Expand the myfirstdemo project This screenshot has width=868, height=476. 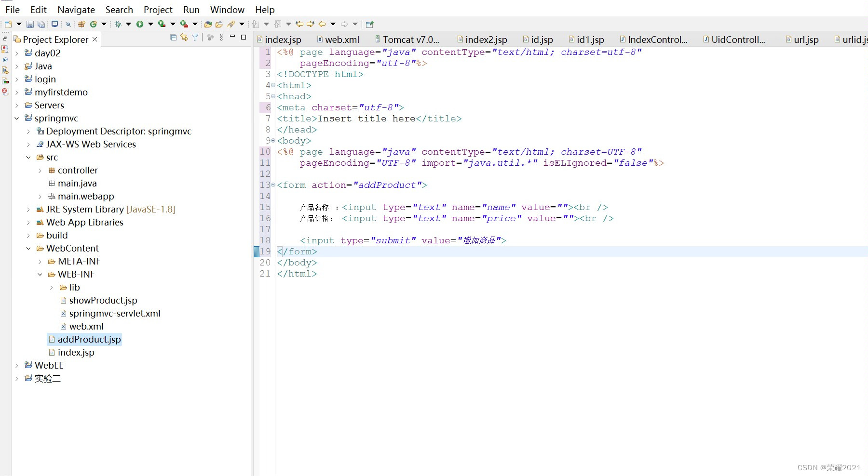[x=17, y=92]
